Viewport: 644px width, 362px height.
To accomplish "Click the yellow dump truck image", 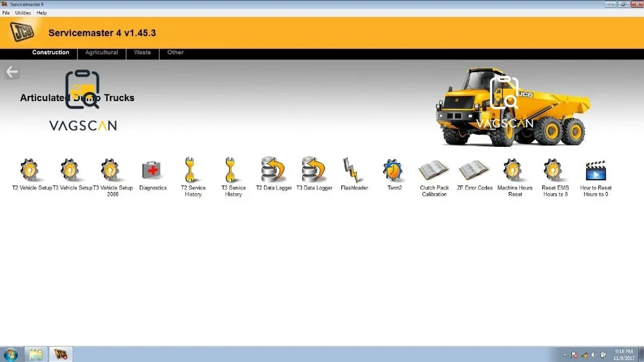I will (x=513, y=107).
